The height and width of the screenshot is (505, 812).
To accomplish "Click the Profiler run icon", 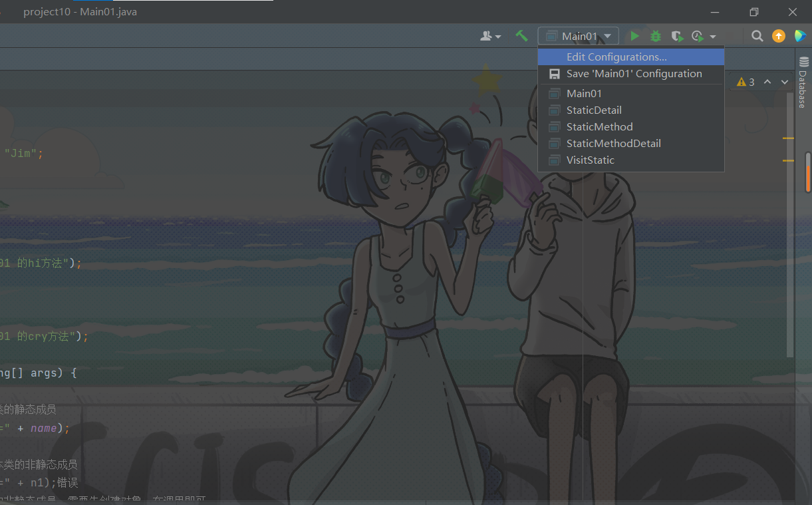I will point(698,36).
